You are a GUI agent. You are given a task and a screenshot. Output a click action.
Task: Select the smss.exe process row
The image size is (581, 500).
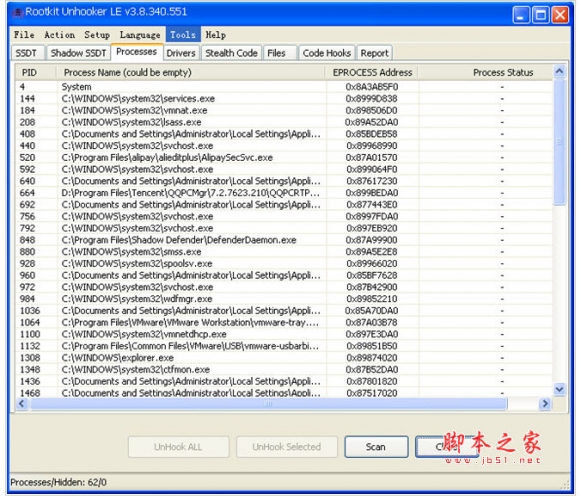[x=284, y=252]
